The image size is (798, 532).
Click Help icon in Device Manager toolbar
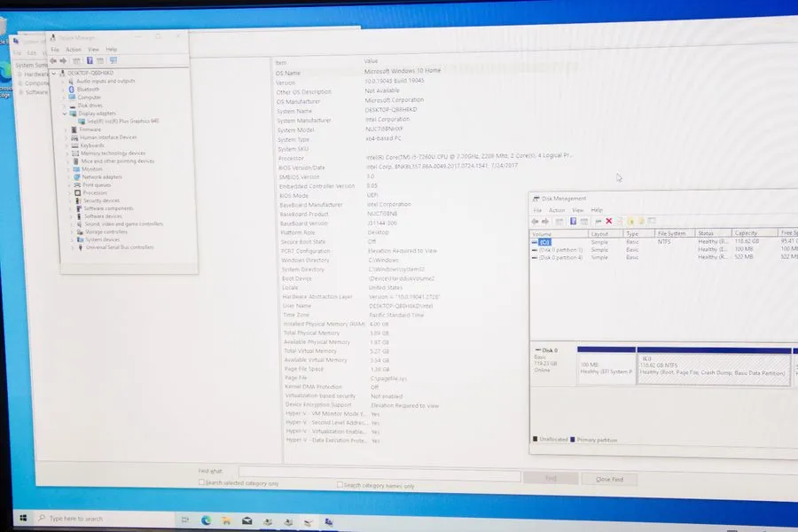tap(90, 60)
